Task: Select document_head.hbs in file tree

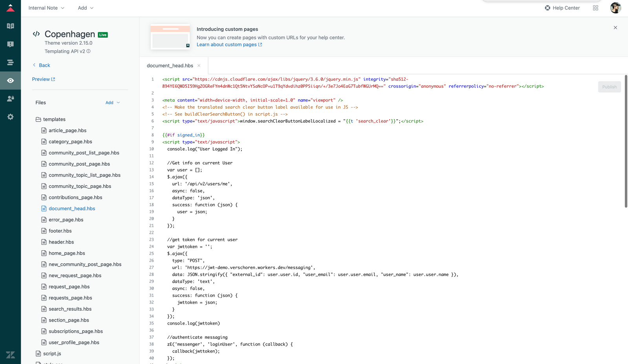Action: pos(72,209)
